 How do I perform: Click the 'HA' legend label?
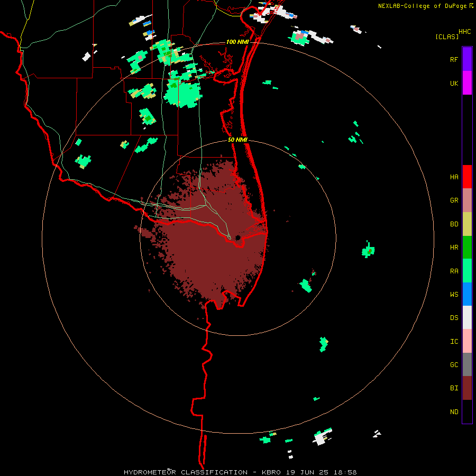click(x=454, y=177)
